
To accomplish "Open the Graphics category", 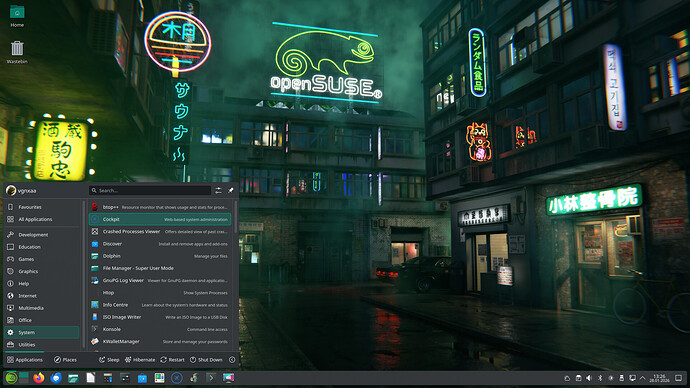I will pos(42,271).
